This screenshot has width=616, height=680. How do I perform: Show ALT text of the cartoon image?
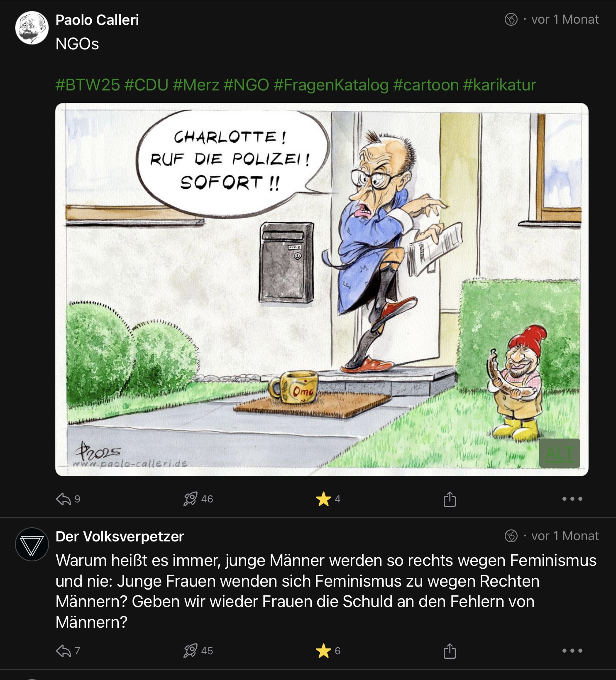point(560,453)
